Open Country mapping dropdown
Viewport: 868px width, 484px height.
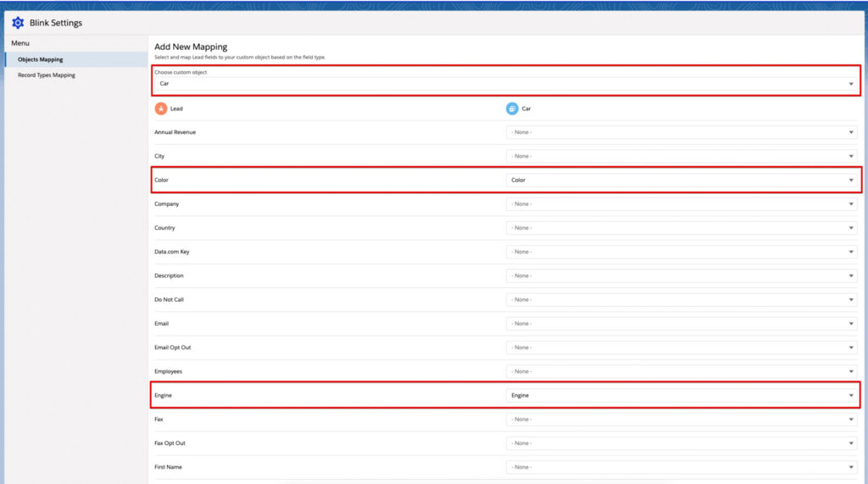click(x=682, y=228)
